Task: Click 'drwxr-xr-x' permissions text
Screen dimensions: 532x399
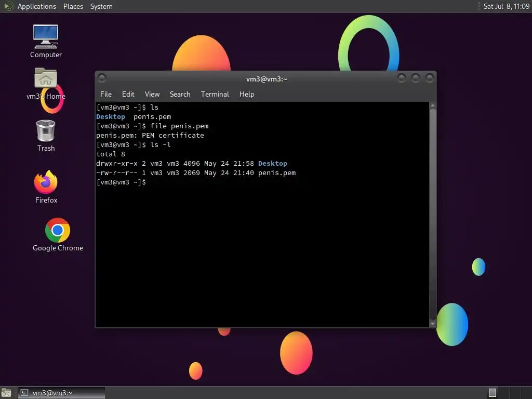Action: [x=117, y=164]
